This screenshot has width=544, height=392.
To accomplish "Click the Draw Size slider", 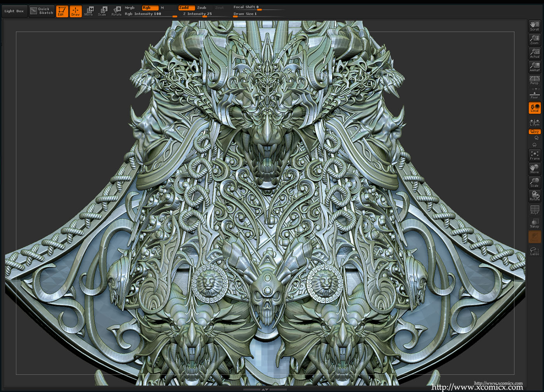I will click(258, 14).
